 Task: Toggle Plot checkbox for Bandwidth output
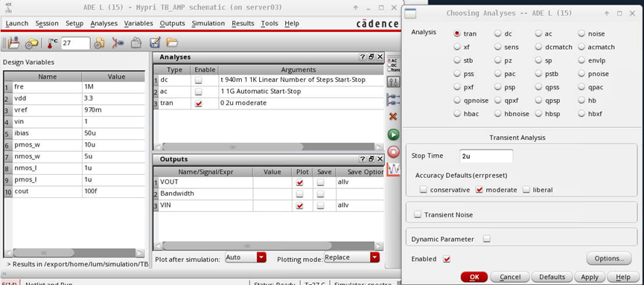click(x=299, y=193)
